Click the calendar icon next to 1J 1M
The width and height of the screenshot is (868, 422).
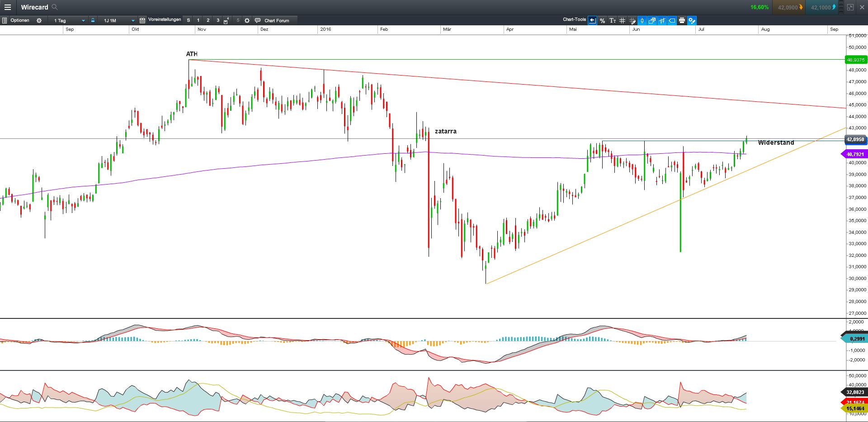142,20
